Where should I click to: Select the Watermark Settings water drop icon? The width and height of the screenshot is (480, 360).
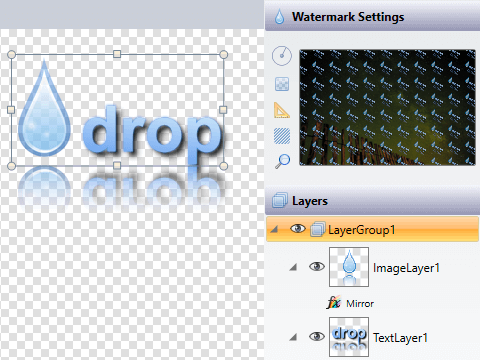[279, 17]
